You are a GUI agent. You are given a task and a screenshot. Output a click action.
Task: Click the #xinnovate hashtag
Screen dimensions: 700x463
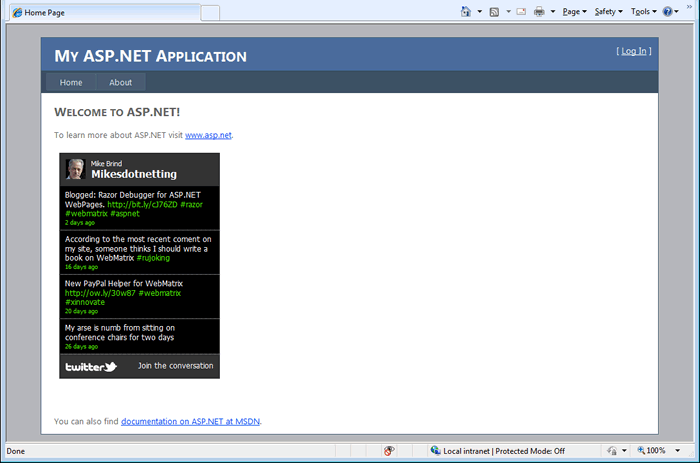point(85,302)
